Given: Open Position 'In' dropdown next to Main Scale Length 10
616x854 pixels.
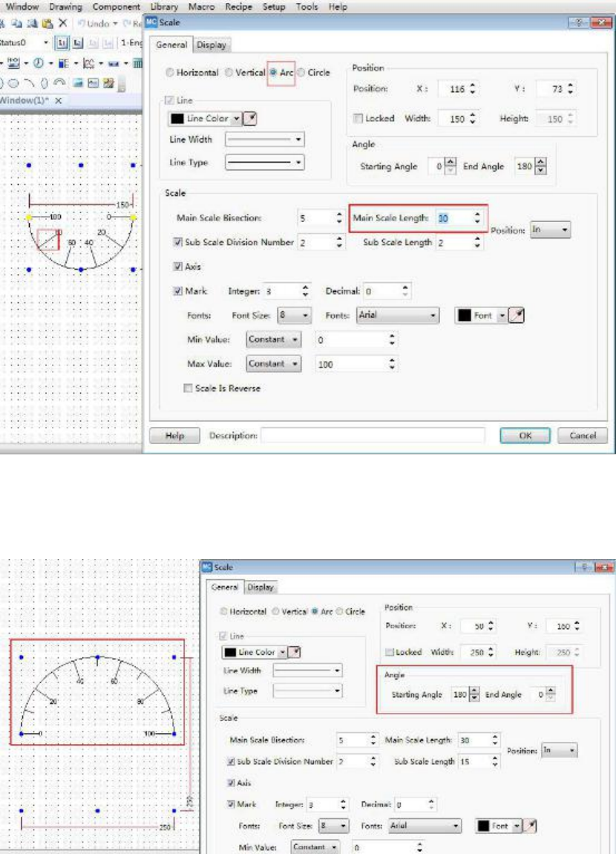Looking at the screenshot, I should pyautogui.click(x=550, y=230).
